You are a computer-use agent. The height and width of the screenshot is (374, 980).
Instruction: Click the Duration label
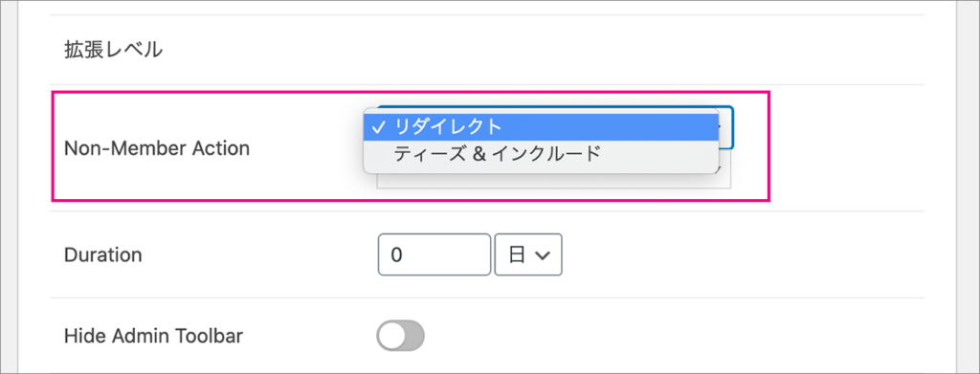tap(102, 254)
